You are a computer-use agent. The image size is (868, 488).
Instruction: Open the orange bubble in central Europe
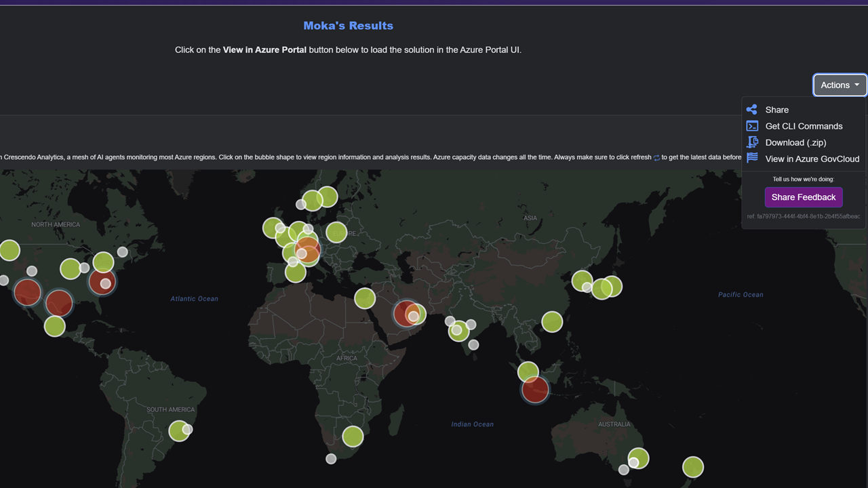(308, 249)
